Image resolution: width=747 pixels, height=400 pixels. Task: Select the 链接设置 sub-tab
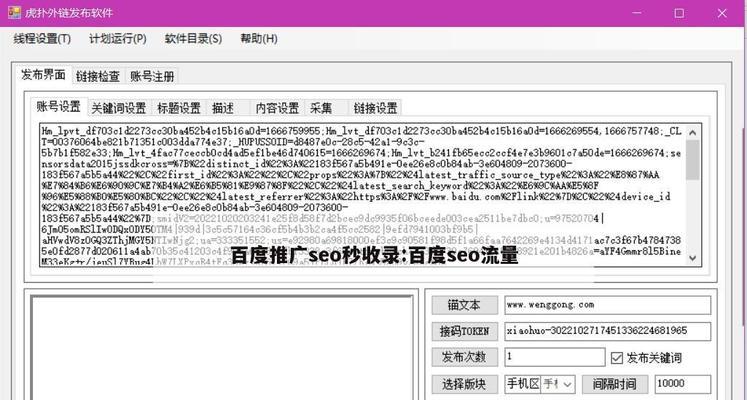pos(375,108)
